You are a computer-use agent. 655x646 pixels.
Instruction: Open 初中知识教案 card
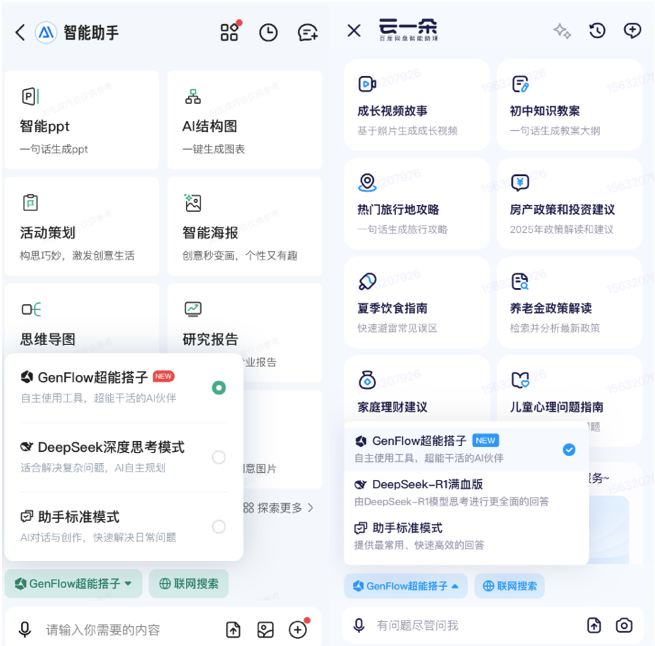point(569,105)
